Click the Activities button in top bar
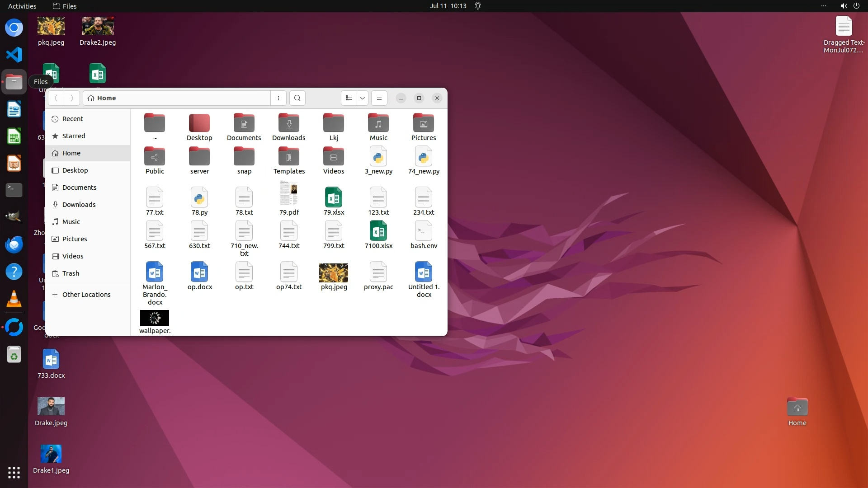The height and width of the screenshot is (488, 868). [x=22, y=6]
